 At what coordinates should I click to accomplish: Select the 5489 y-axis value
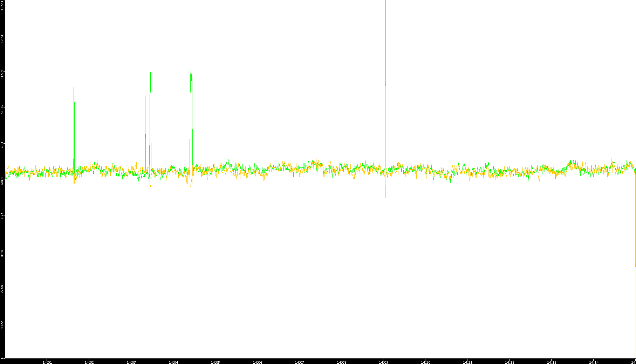click(x=2, y=217)
